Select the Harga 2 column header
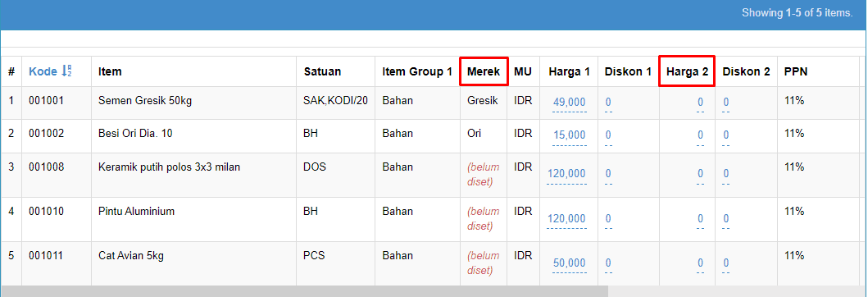Viewport: 868px width, 297px height. [x=687, y=71]
